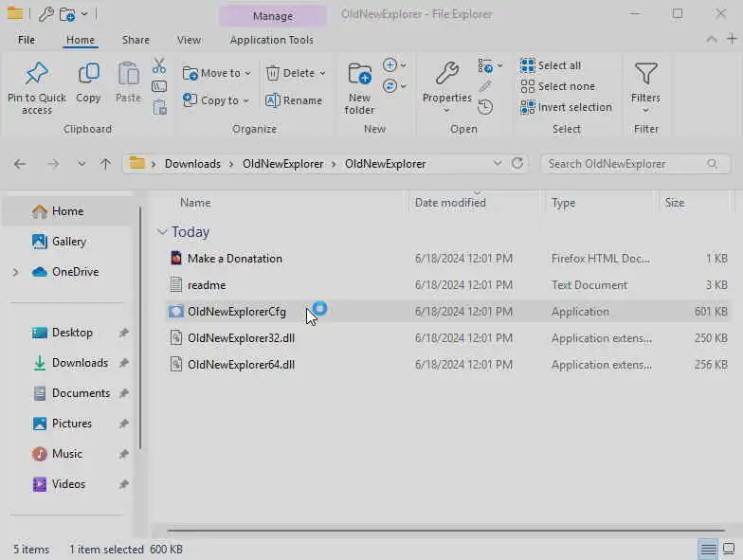
Task: Collapse the Today group
Action: [162, 231]
